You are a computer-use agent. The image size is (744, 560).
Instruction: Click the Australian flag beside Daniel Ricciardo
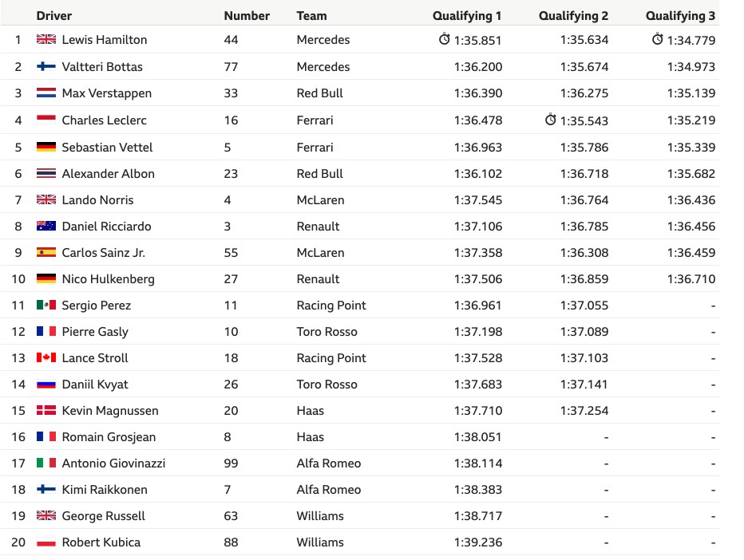tap(46, 227)
